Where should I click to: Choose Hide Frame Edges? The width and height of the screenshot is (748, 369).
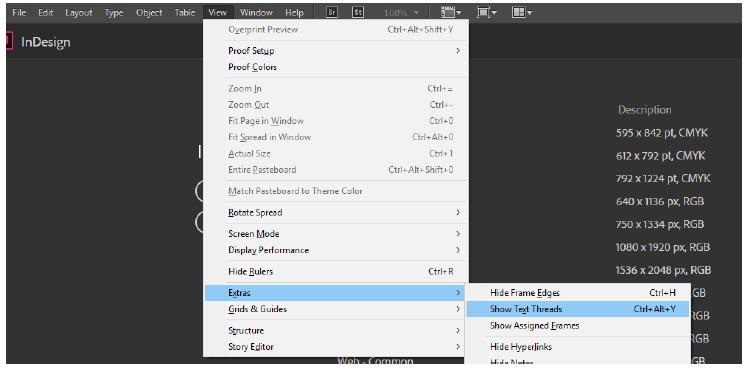coord(578,293)
